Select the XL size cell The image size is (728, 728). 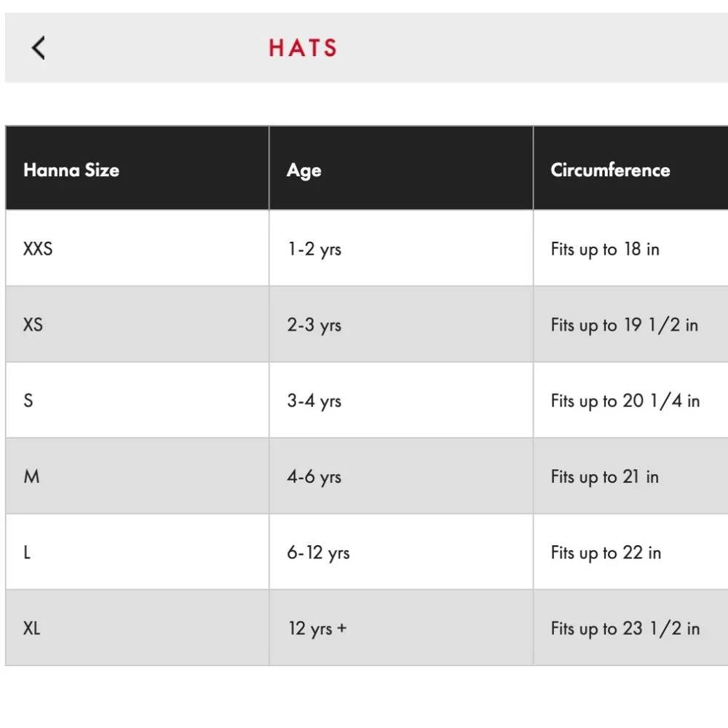(31, 628)
